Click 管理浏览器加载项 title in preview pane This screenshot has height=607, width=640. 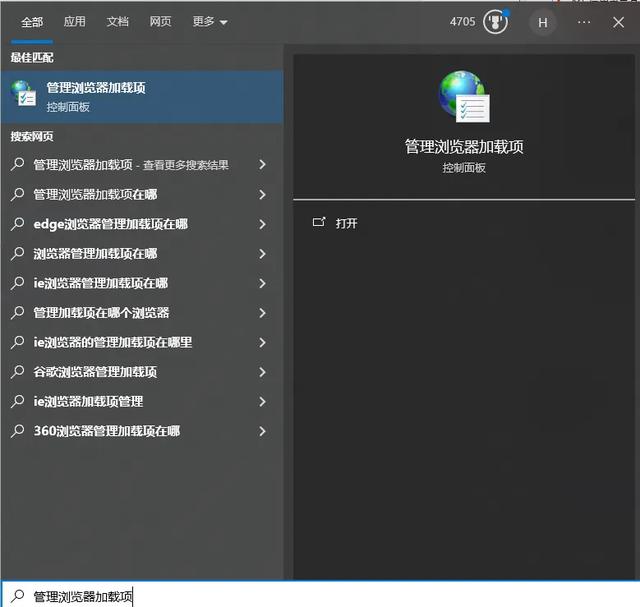tap(464, 147)
